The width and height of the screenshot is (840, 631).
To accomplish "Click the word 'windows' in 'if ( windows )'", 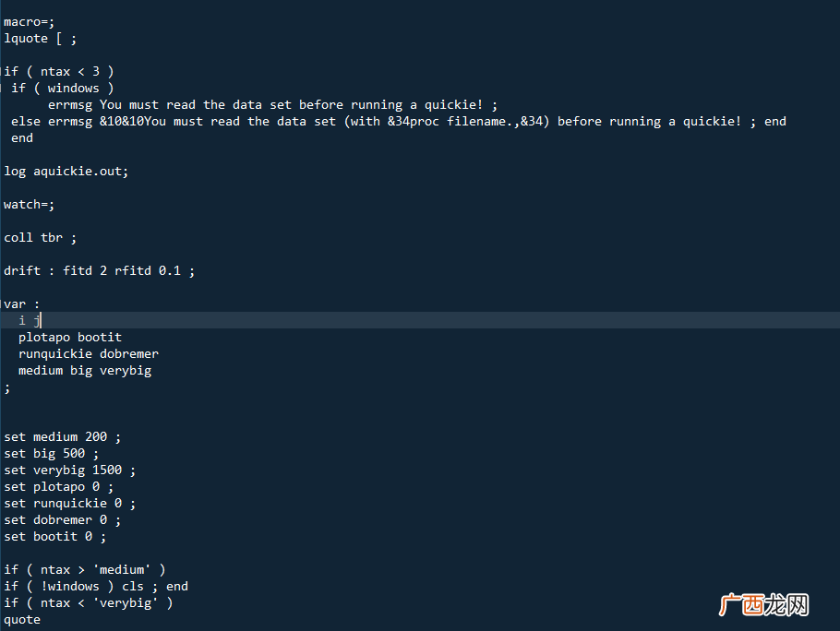I will [x=74, y=89].
